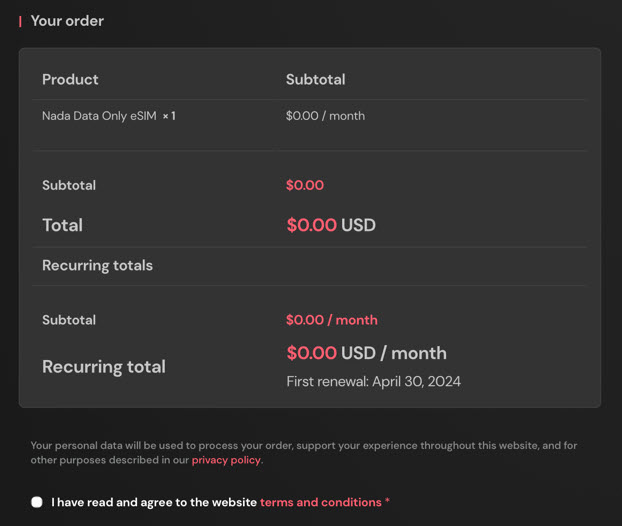The height and width of the screenshot is (526, 622).
Task: Click the "I have read and agree" label text
Action: (154, 502)
